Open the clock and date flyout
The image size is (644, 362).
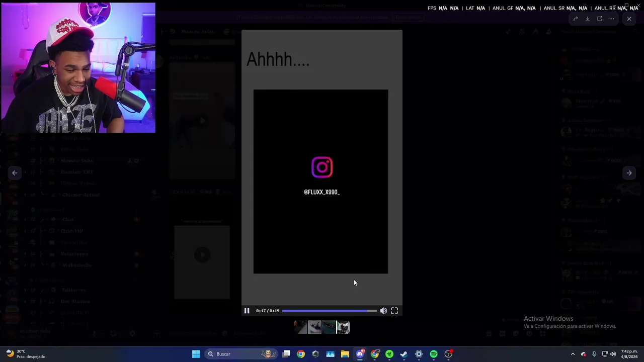pos(629,354)
